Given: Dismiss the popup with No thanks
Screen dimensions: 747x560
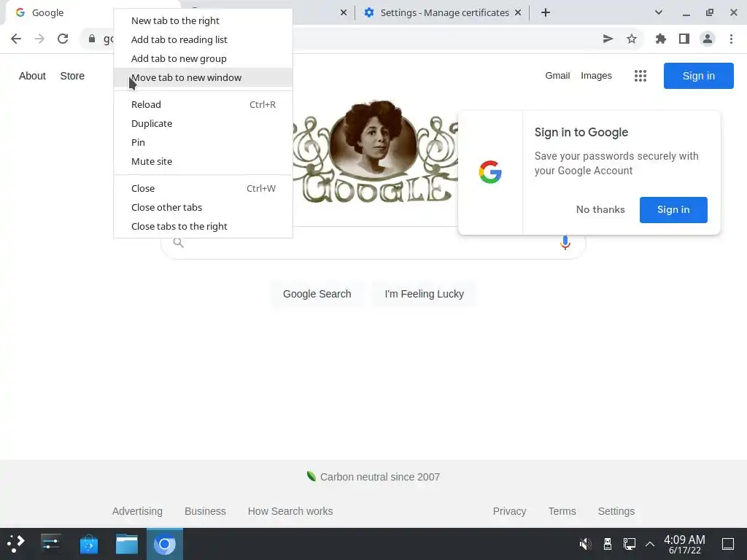Looking at the screenshot, I should tap(600, 209).
